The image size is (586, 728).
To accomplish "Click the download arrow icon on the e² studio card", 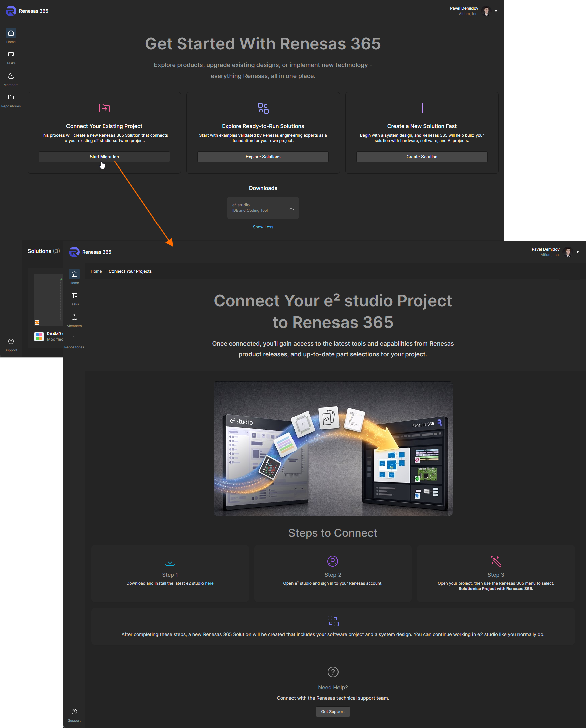I will pyautogui.click(x=291, y=208).
